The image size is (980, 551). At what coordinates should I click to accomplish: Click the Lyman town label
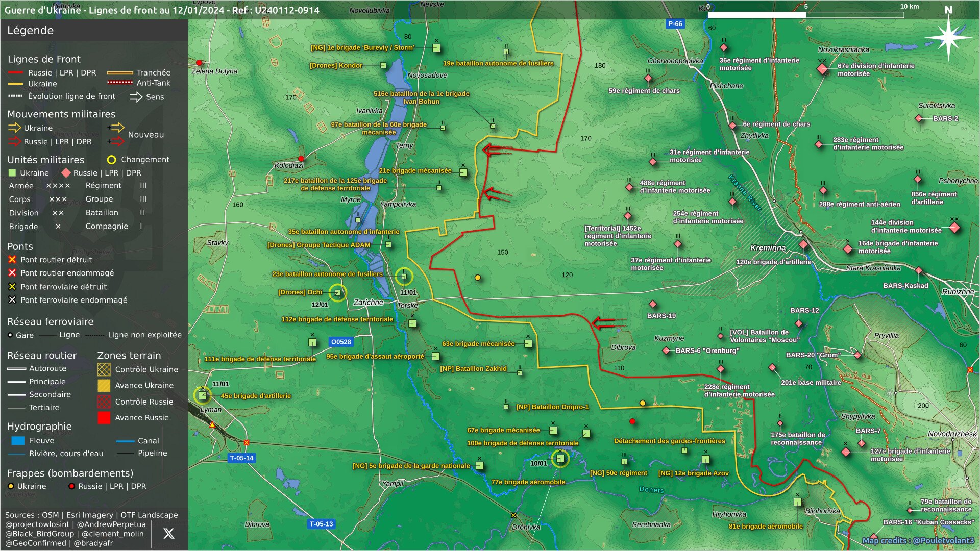pyautogui.click(x=211, y=410)
